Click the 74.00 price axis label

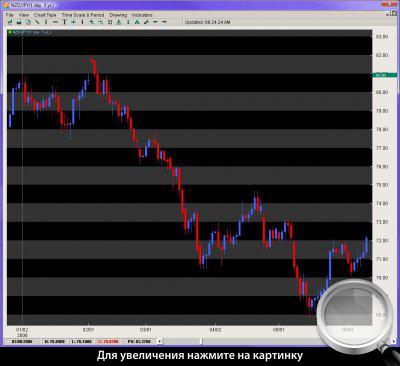[382, 203]
